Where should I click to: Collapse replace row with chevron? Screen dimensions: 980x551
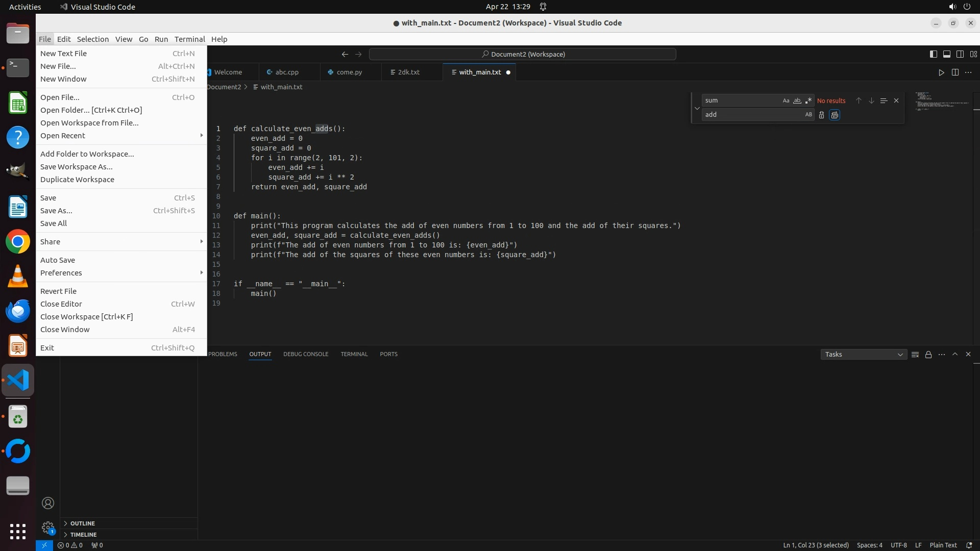tap(697, 108)
